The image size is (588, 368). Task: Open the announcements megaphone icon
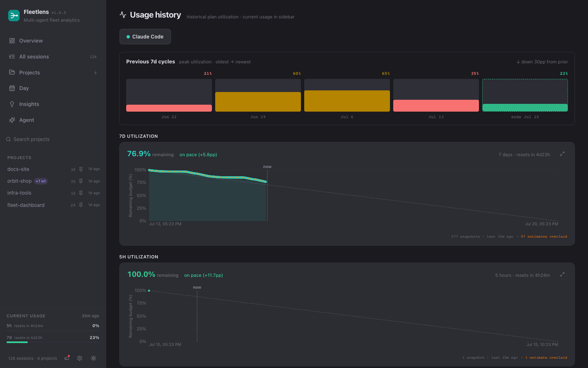point(67,358)
